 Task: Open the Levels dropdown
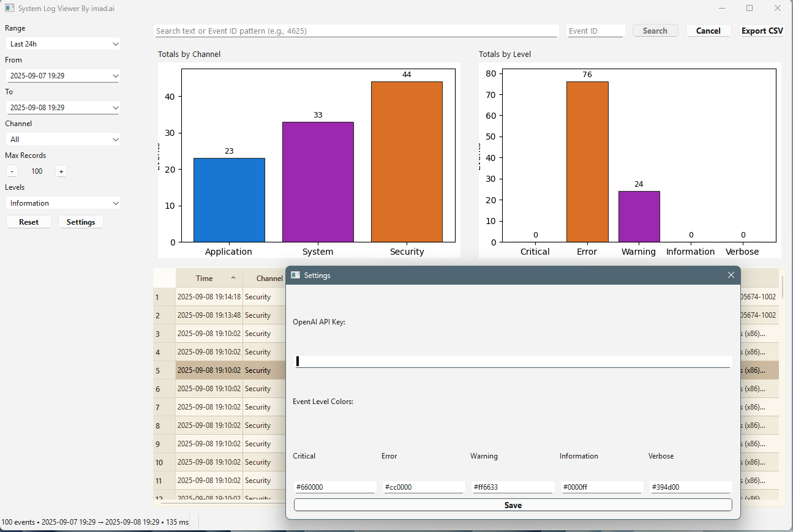[x=63, y=203]
